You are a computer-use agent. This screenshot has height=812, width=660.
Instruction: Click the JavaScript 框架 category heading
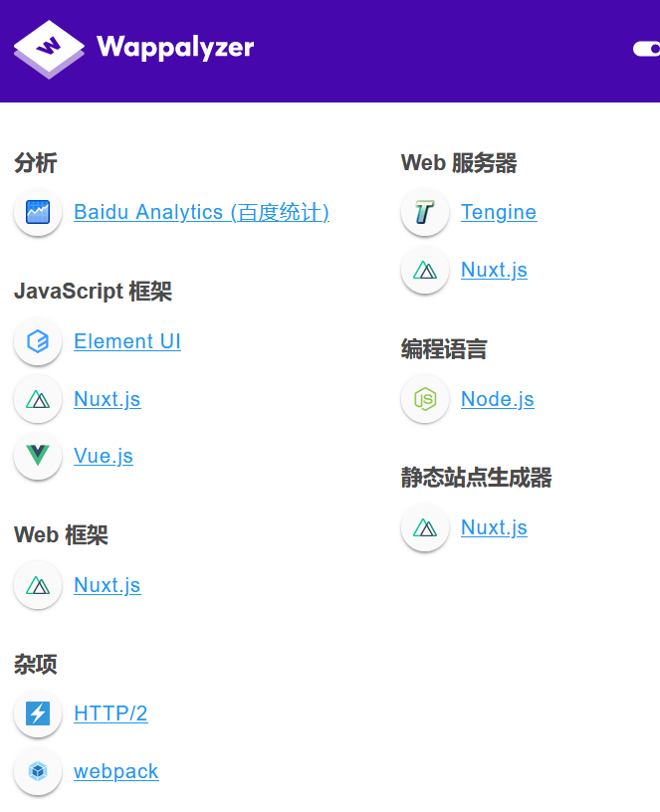pos(93,291)
